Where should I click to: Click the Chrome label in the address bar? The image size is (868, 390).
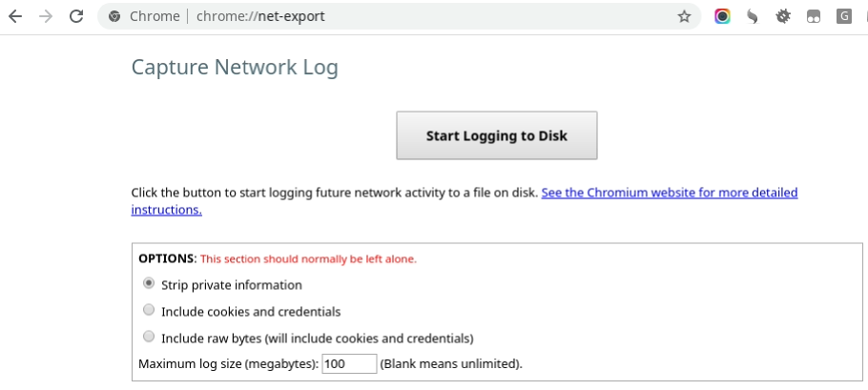click(x=155, y=16)
